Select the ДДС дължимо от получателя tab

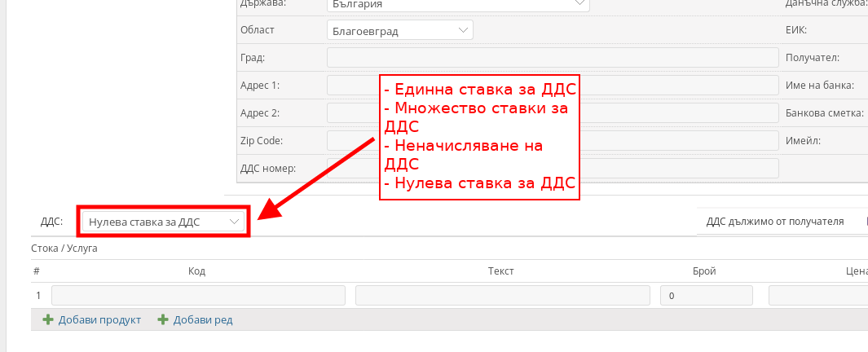(774, 221)
